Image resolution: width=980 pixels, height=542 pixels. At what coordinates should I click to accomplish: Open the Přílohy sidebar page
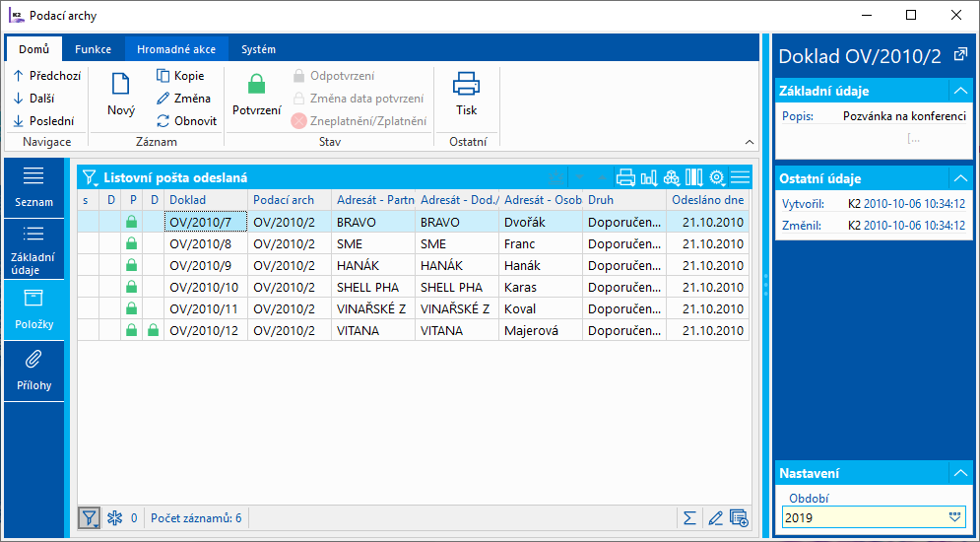[33, 372]
